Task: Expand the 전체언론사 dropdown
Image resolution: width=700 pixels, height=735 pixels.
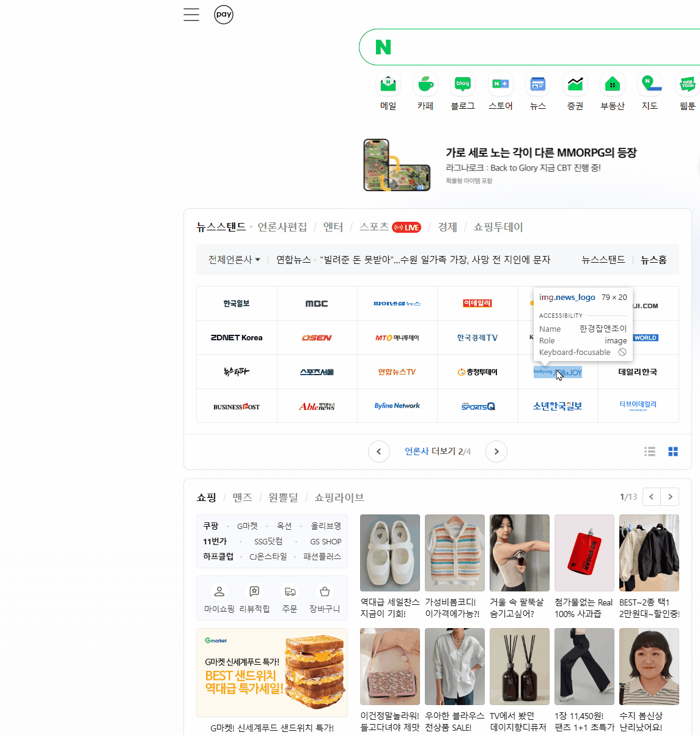Action: [x=234, y=260]
